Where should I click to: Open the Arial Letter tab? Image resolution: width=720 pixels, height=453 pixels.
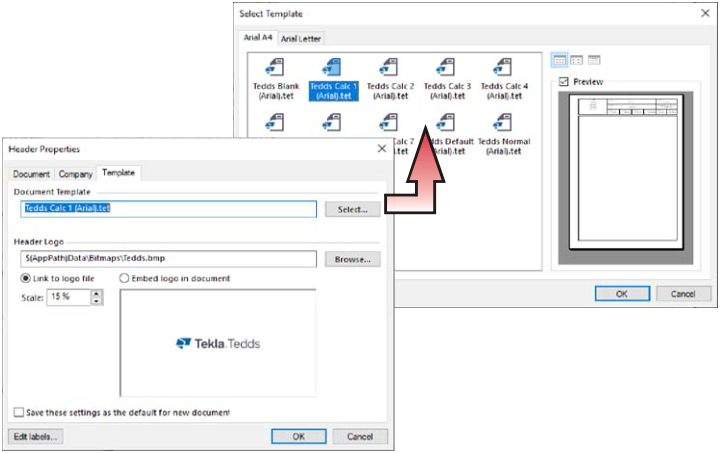[301, 39]
